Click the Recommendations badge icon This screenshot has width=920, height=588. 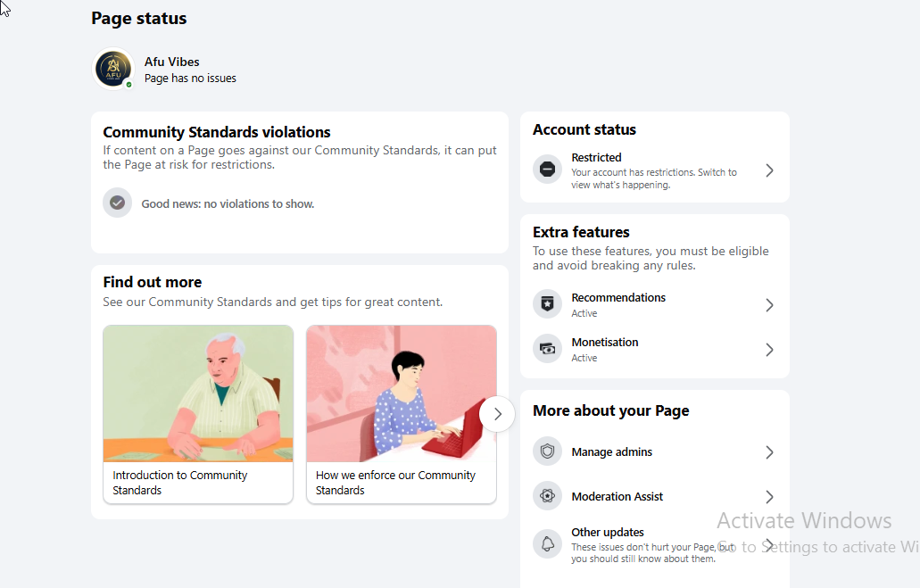547,304
